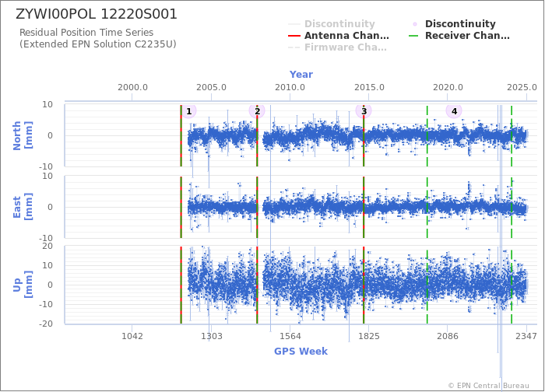Click the first red antenna change line in East panel
The height and width of the screenshot is (392, 545).
(181, 208)
